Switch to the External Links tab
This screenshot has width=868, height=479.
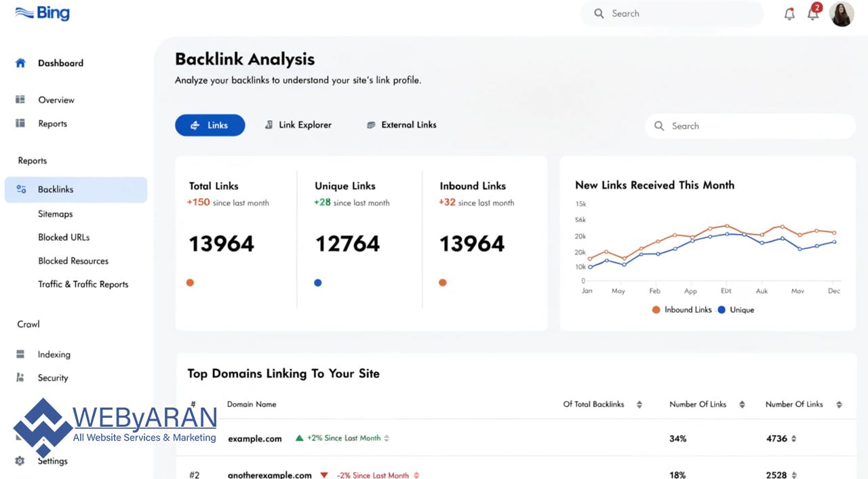tap(401, 125)
